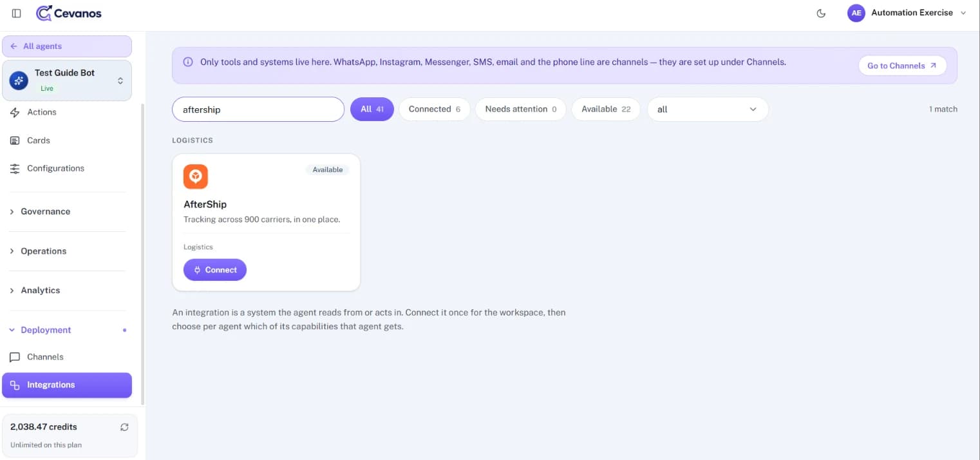Go to Channels in the sidebar

click(x=67, y=357)
